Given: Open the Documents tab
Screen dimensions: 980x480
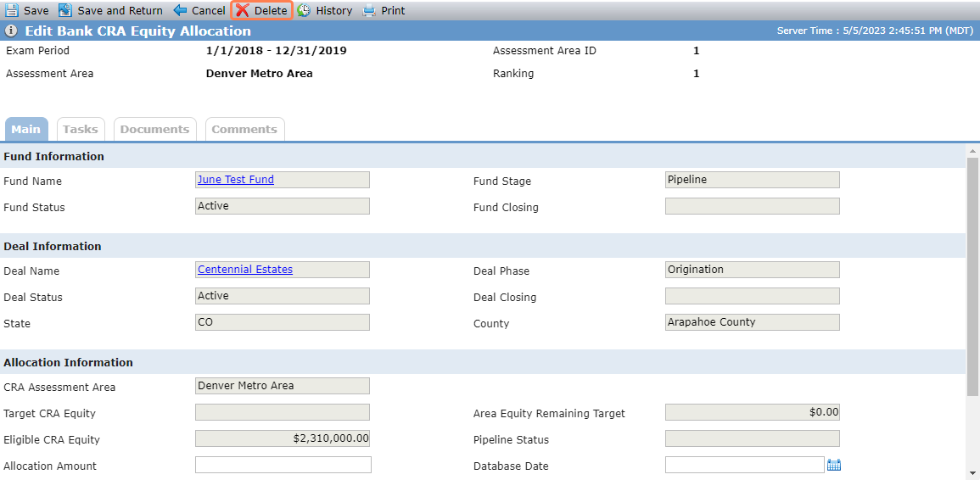Looking at the screenshot, I should pyautogui.click(x=155, y=130).
